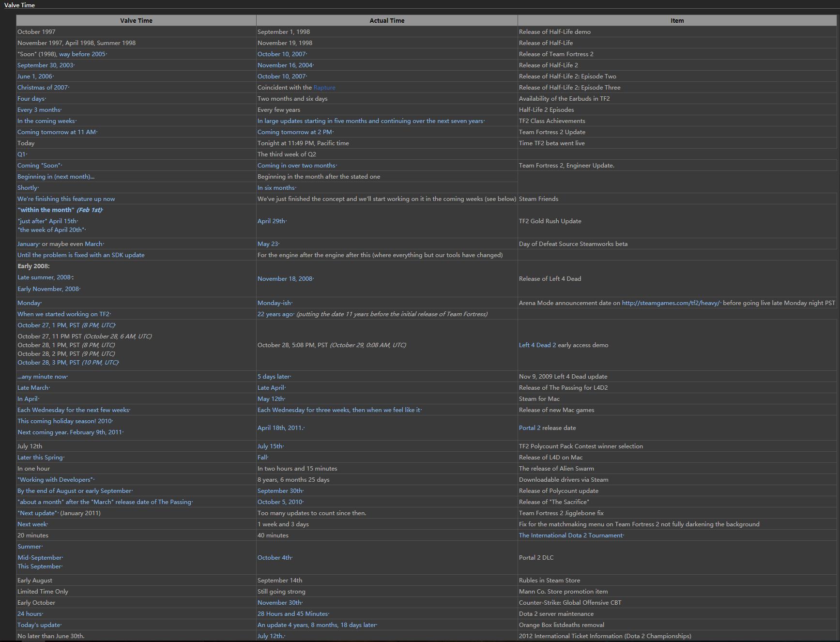Open the 'In six months' link

tap(276, 188)
